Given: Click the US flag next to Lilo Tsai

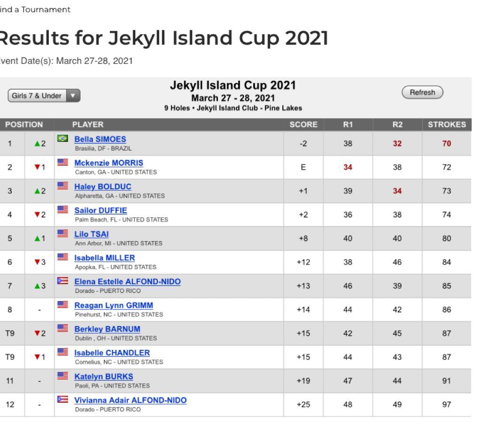Looking at the screenshot, I should 62,233.
